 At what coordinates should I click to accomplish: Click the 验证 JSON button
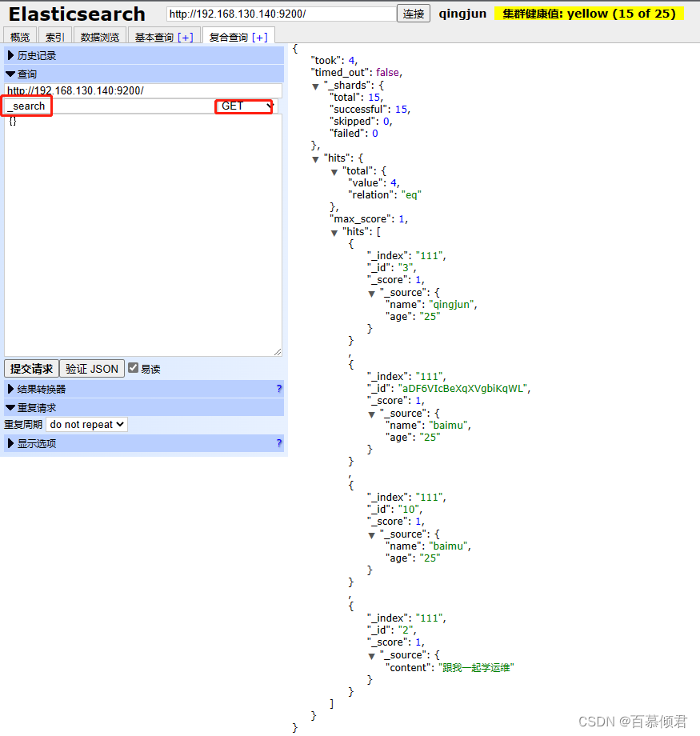tap(92, 369)
